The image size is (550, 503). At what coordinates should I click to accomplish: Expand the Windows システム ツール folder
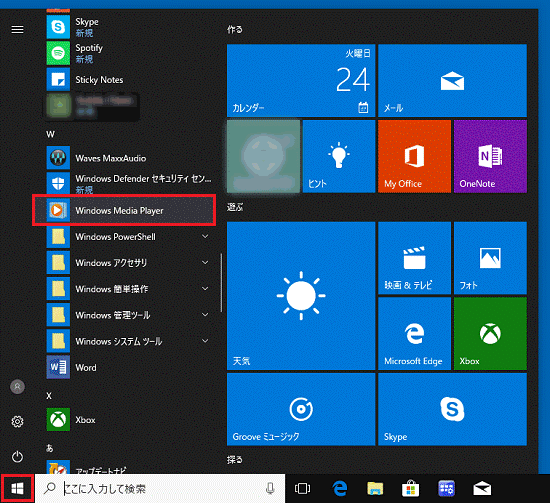(128, 341)
